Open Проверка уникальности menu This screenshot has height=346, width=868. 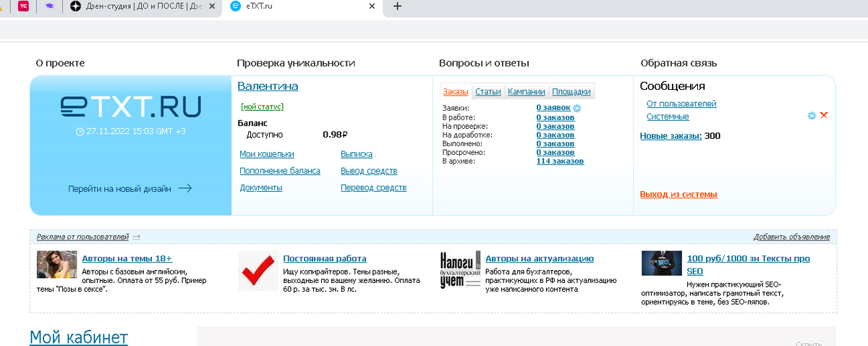pos(296,64)
